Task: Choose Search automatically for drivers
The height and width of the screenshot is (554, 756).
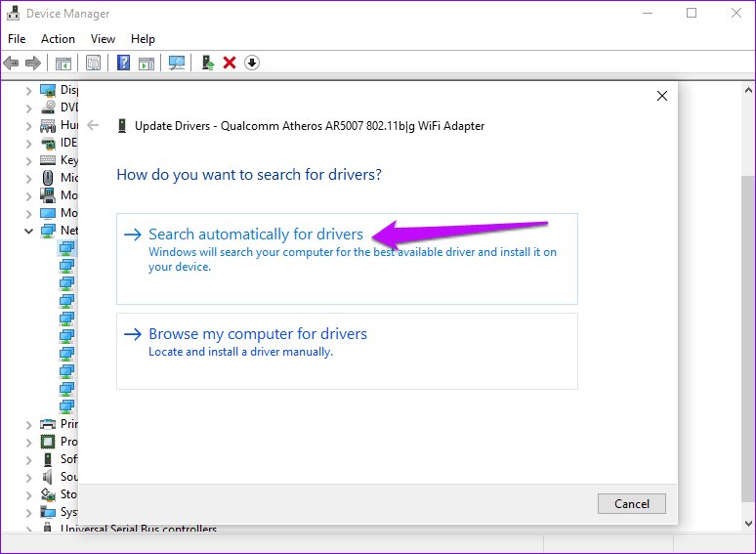Action: [347, 259]
